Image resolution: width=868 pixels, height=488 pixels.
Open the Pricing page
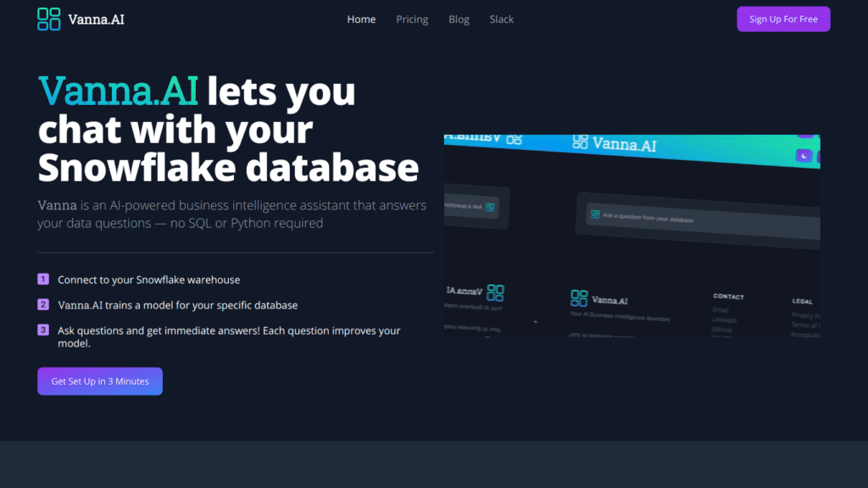412,19
